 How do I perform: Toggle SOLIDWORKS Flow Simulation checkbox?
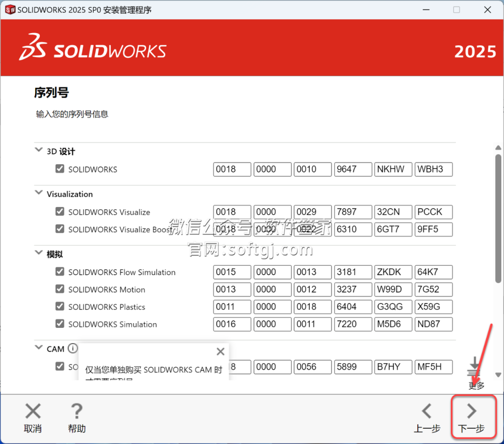60,271
